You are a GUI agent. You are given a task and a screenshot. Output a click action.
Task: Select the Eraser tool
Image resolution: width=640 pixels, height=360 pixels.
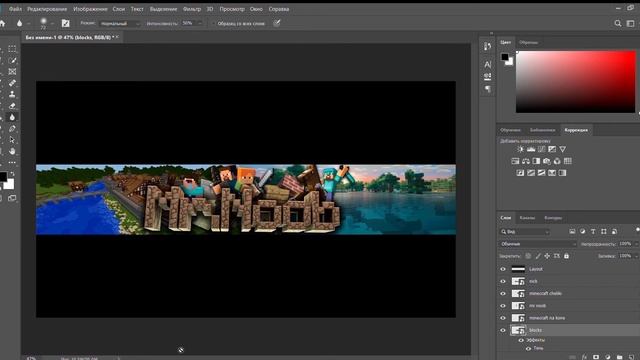point(12,106)
